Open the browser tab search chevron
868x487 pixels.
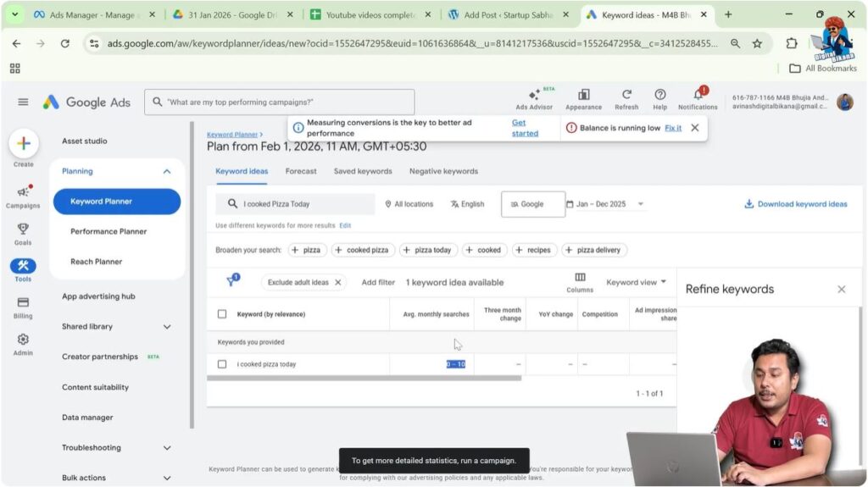[x=15, y=14]
